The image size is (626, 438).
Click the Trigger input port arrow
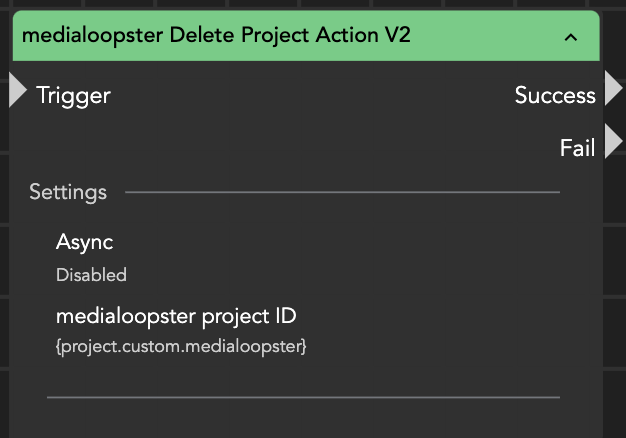tap(17, 91)
